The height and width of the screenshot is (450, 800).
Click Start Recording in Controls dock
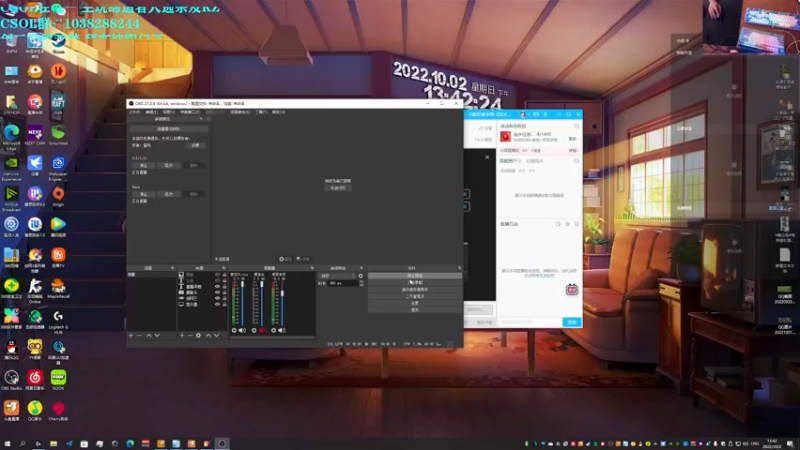pyautogui.click(x=415, y=283)
